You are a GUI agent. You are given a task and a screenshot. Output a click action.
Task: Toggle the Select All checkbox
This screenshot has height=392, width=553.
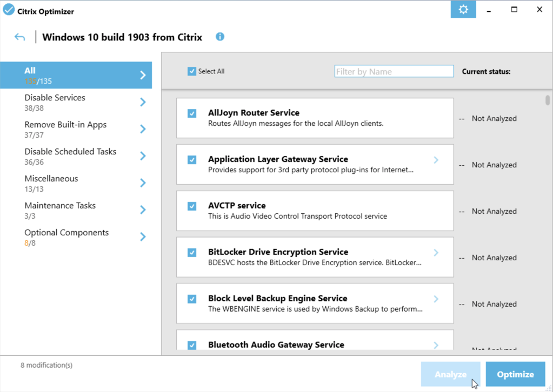coord(191,71)
